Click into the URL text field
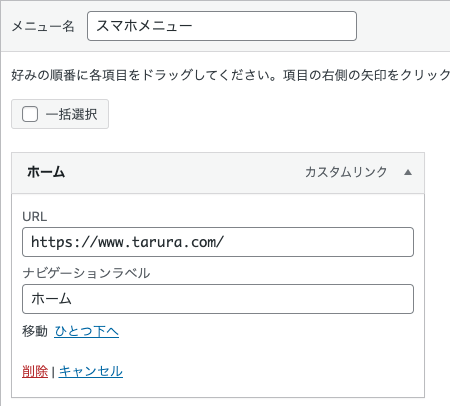Image resolution: width=450 pixels, height=406 pixels. click(218, 242)
